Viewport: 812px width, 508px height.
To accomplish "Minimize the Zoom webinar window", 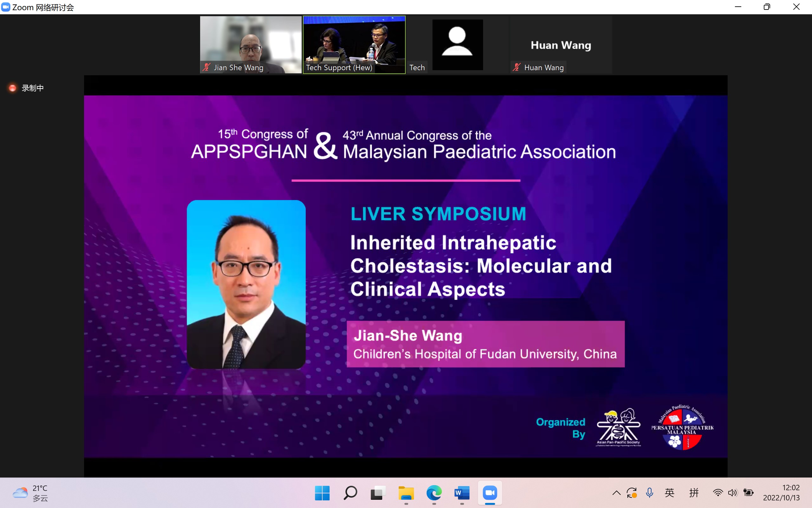I will point(738,7).
